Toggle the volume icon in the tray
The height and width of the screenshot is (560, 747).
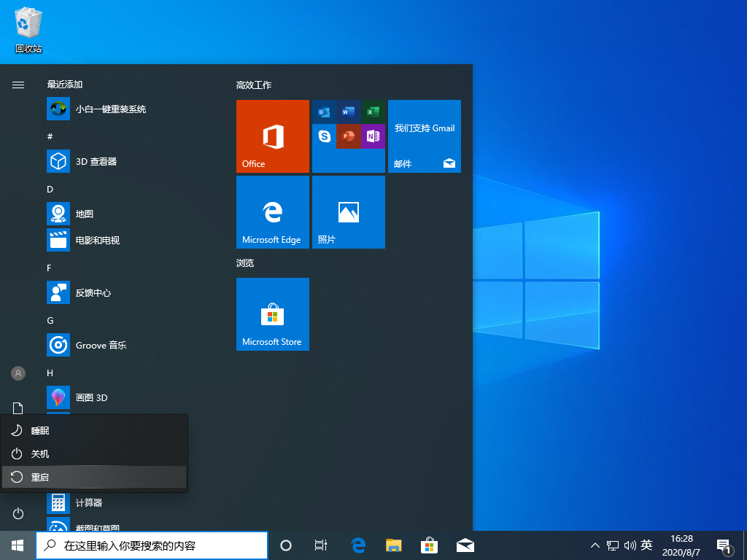tap(630, 545)
